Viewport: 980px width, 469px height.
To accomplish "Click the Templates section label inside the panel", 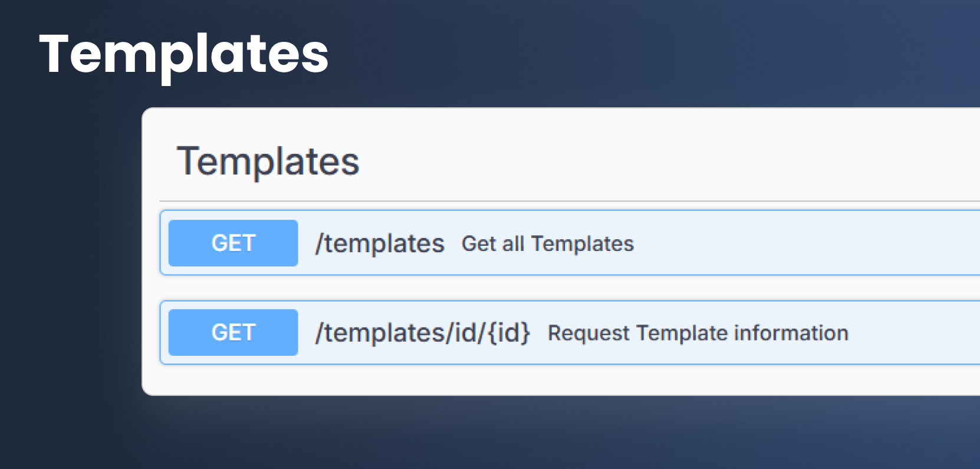I will (x=269, y=162).
